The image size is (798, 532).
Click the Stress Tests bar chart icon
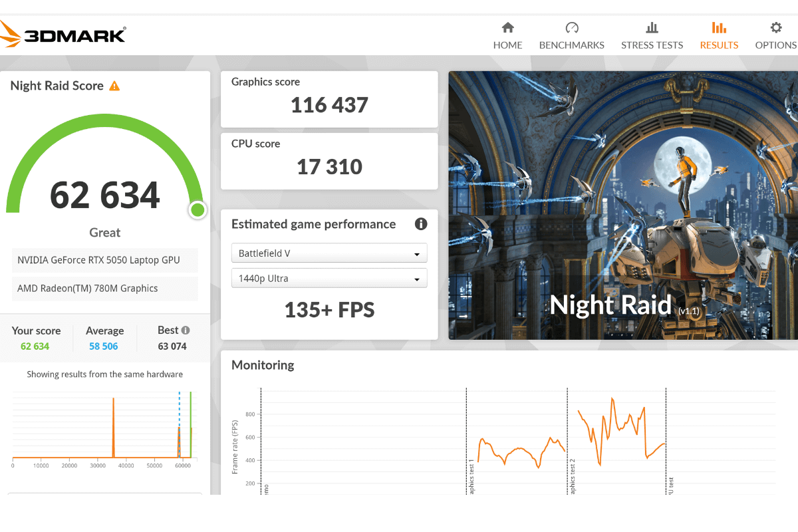click(652, 28)
